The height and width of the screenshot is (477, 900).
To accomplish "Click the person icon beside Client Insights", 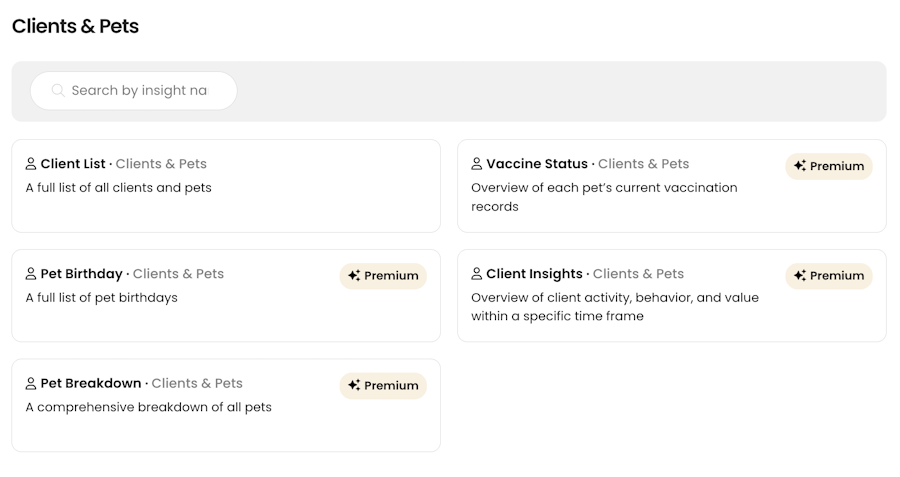I will (x=476, y=274).
